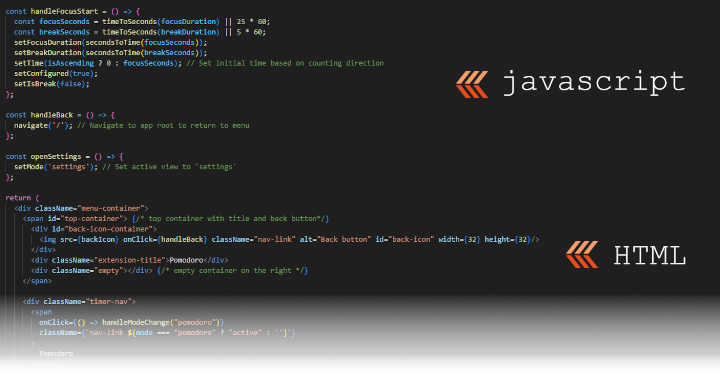
Task: Click 'breakSeconds' in the const breakSeconds declaration
Action: click(64, 32)
